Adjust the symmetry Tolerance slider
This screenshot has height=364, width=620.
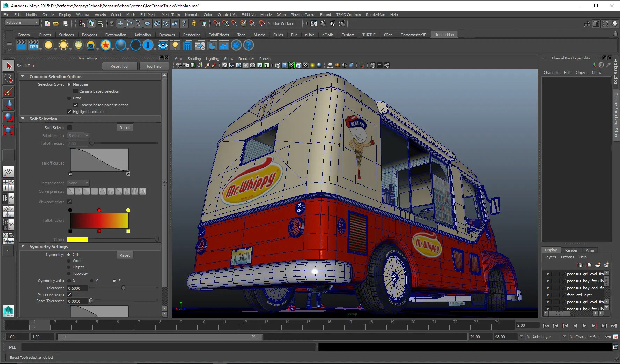[123, 288]
